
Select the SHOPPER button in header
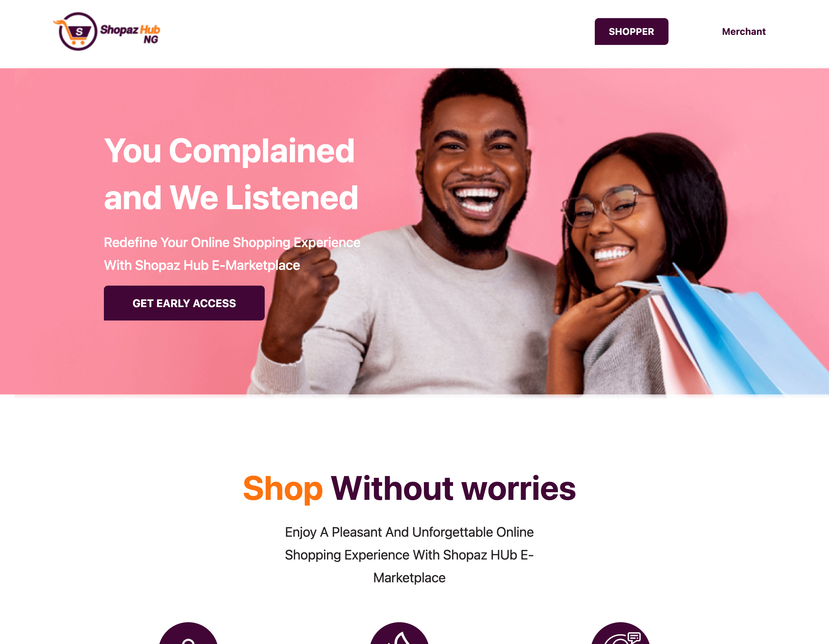point(631,32)
